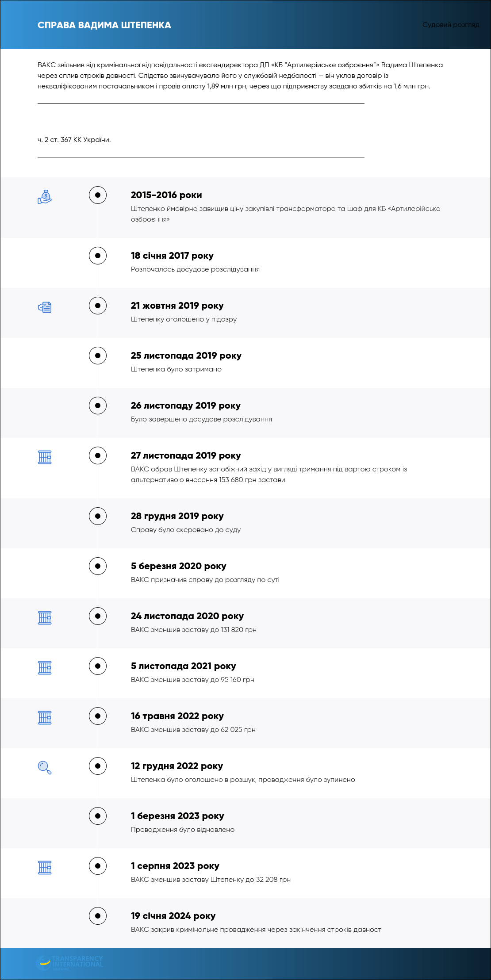Click the Судовий розгляд label in header
Viewport: 491px width, 980px height.
pos(451,25)
